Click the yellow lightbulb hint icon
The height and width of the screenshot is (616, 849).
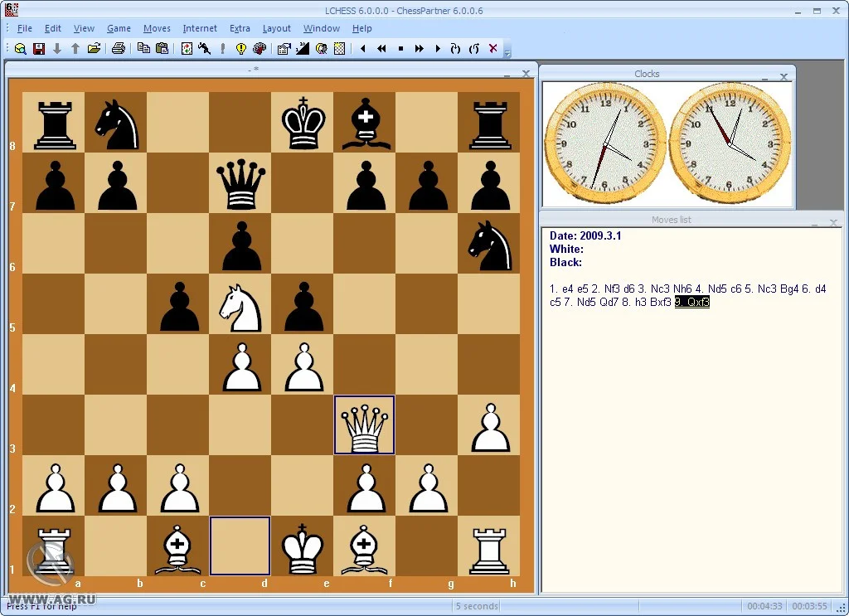pyautogui.click(x=241, y=49)
